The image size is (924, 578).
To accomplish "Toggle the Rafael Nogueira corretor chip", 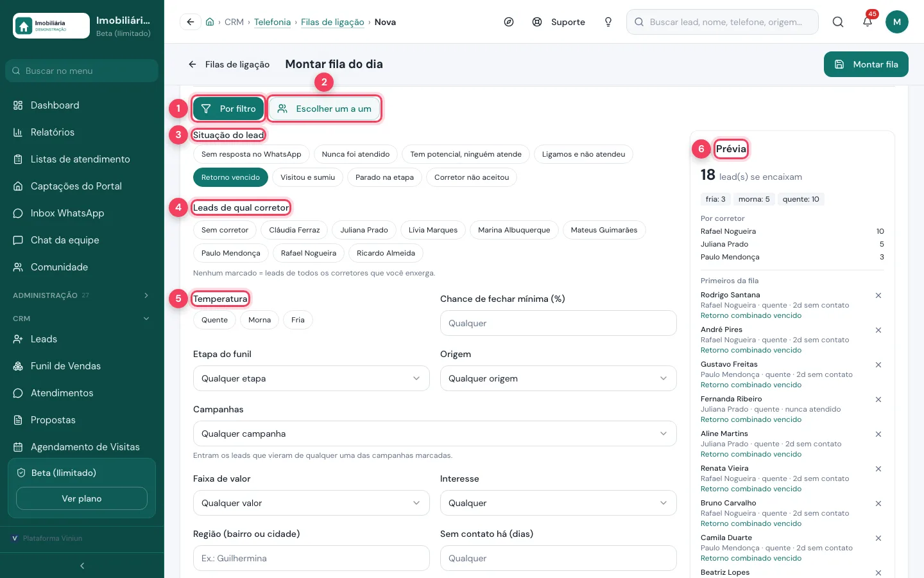I will (x=309, y=253).
